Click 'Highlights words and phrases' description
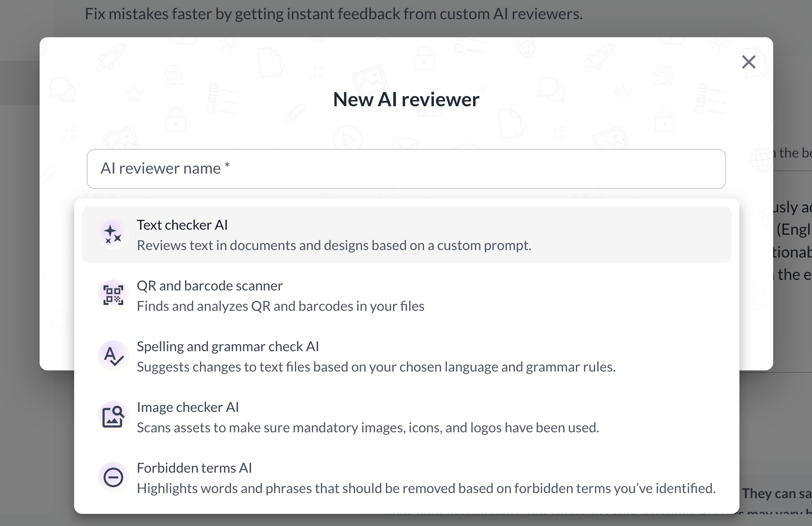 coord(426,488)
